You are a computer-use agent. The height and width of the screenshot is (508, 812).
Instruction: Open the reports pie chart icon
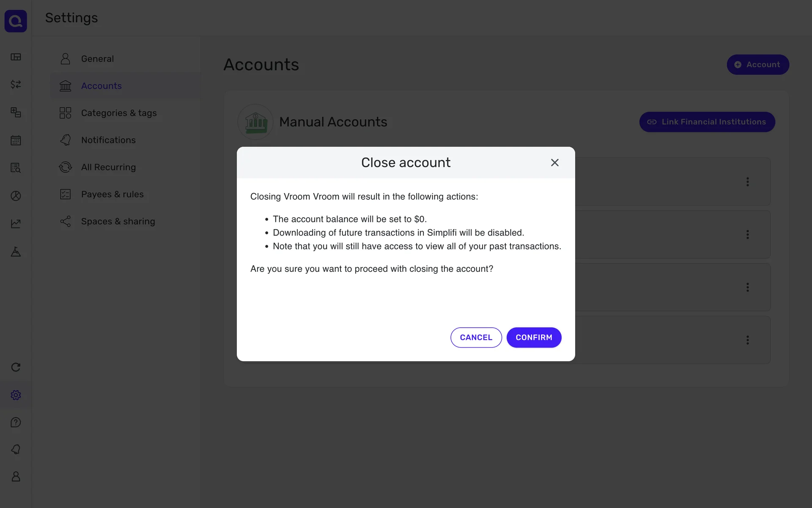[16, 196]
